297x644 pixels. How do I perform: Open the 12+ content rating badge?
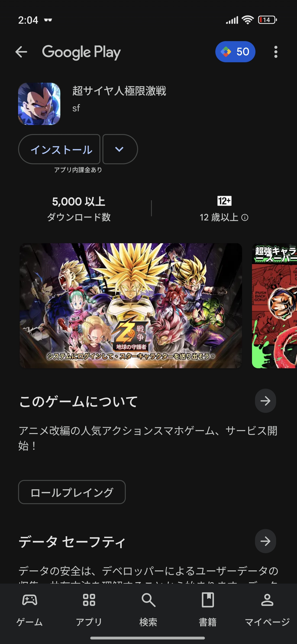[x=224, y=201]
